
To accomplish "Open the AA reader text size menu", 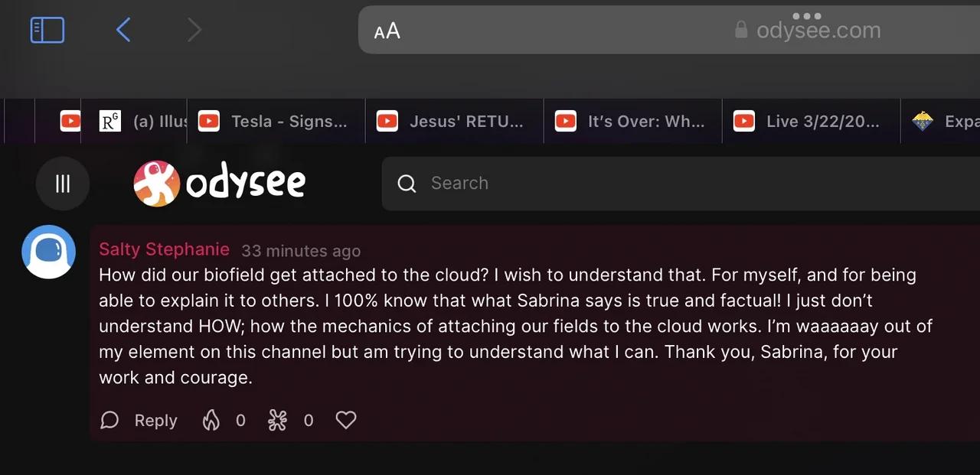I will tap(387, 31).
